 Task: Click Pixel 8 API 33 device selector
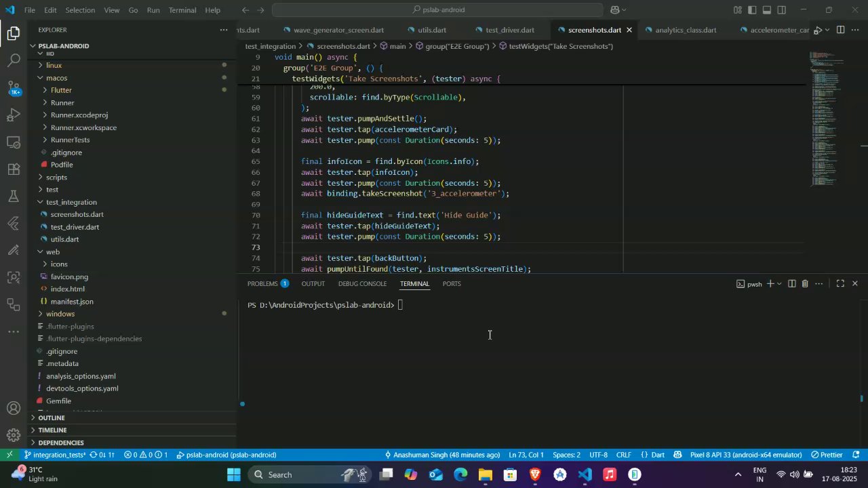coord(745,455)
